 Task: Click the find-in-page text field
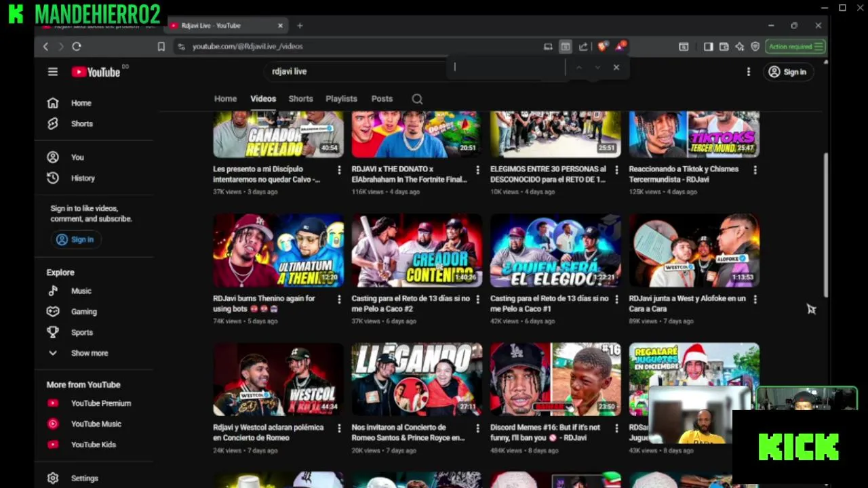(x=509, y=67)
